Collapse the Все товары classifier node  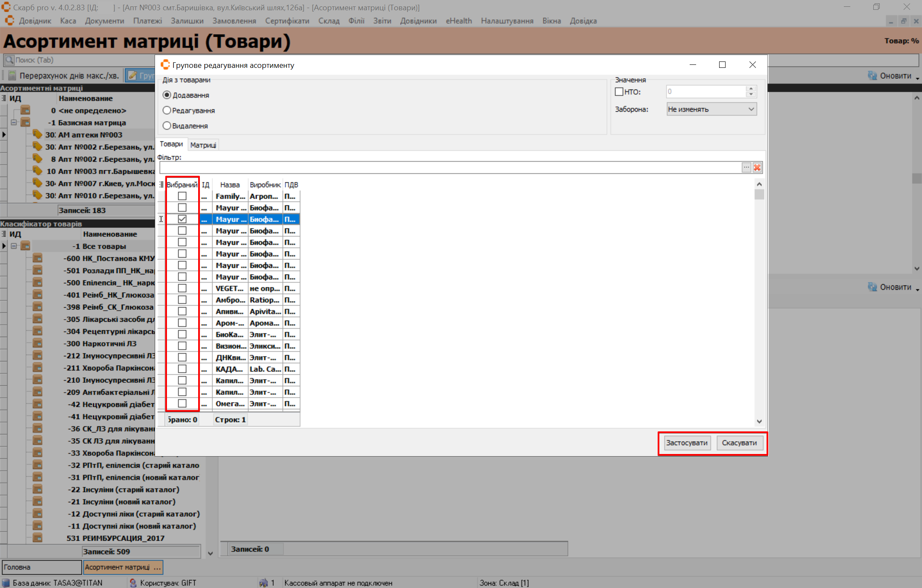point(14,246)
